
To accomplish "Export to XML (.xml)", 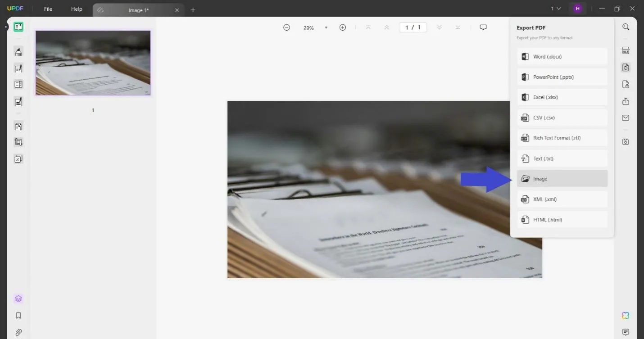I will coord(562,199).
